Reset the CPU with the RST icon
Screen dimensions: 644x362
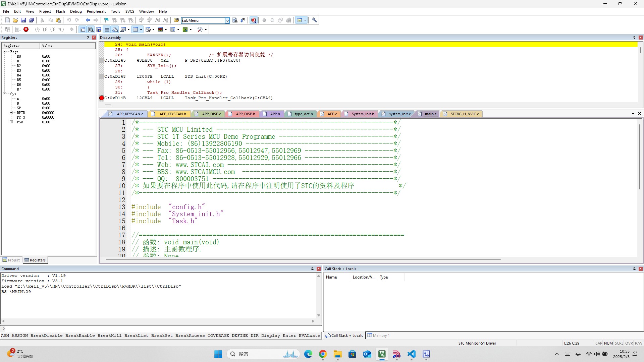pos(7,29)
